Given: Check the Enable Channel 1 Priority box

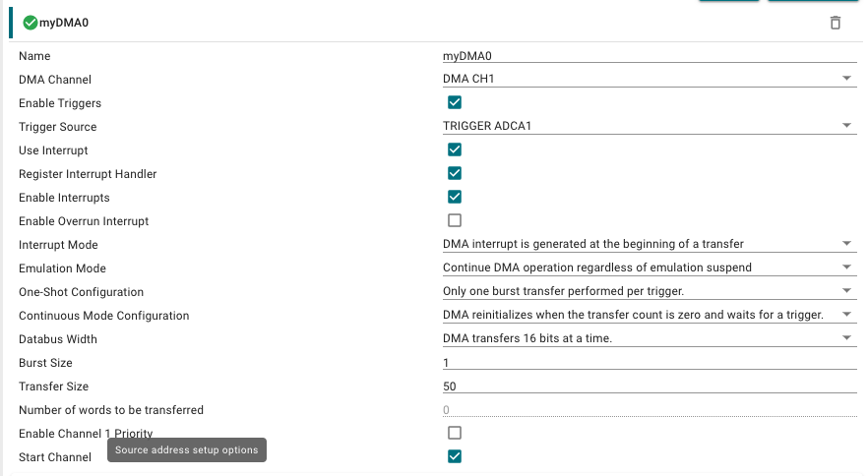Looking at the screenshot, I should 455,433.
